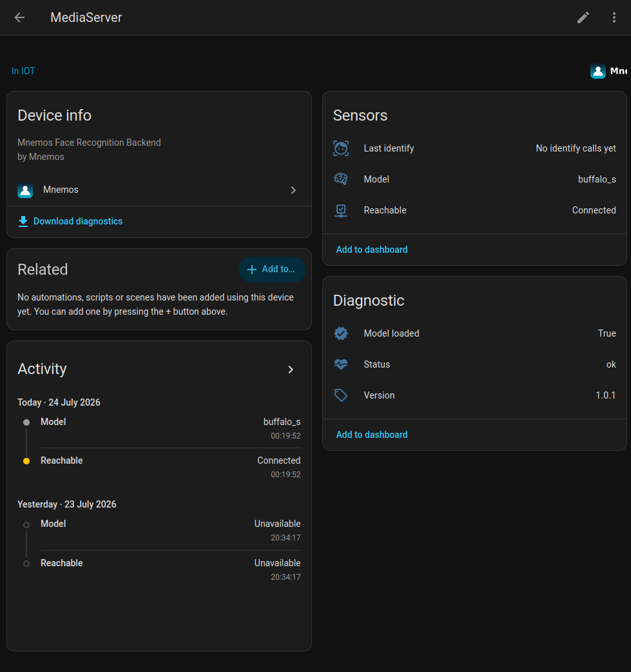Click the 'by Mnemos' manufacturer text
This screenshot has height=672, width=631.
pos(41,157)
